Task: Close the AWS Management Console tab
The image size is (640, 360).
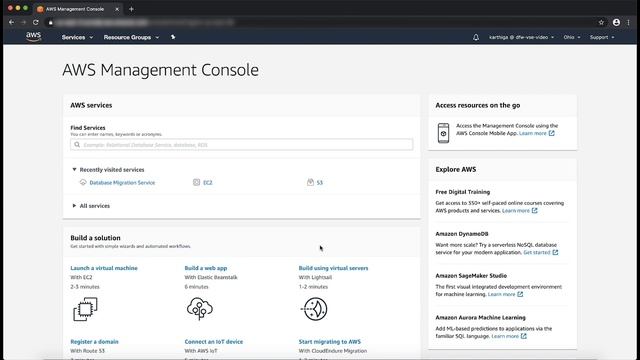Action: click(117, 9)
